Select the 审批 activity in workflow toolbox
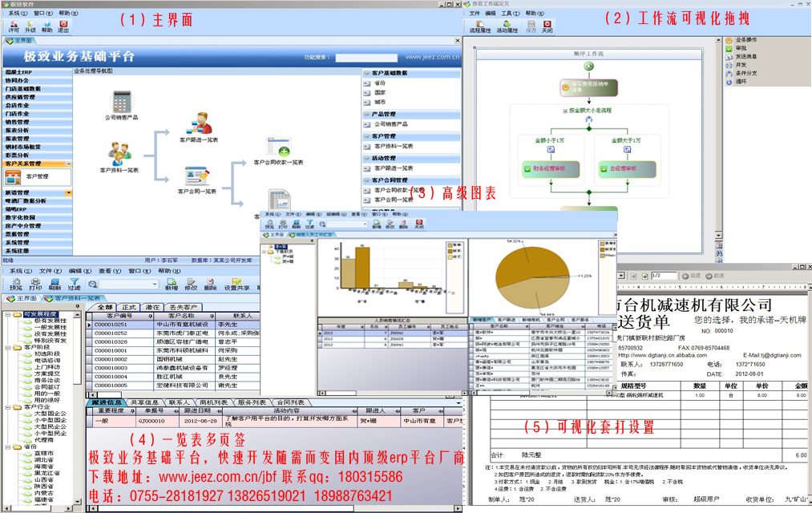This screenshot has width=812, height=513. [x=737, y=48]
